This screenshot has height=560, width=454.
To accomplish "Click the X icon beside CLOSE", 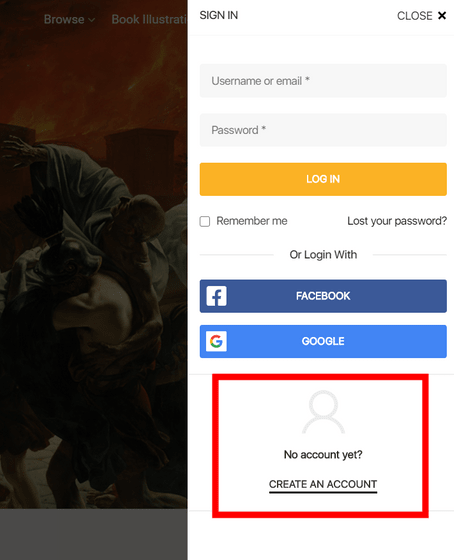I will point(442,16).
